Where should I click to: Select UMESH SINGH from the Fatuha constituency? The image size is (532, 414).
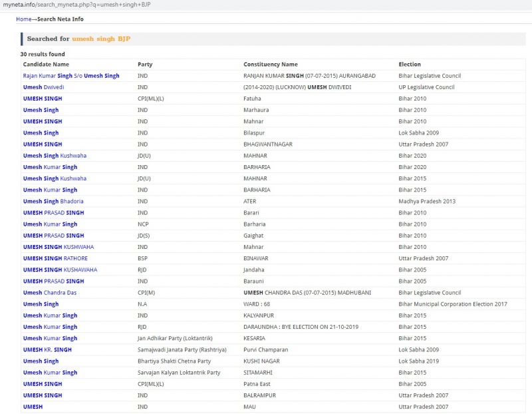point(43,99)
